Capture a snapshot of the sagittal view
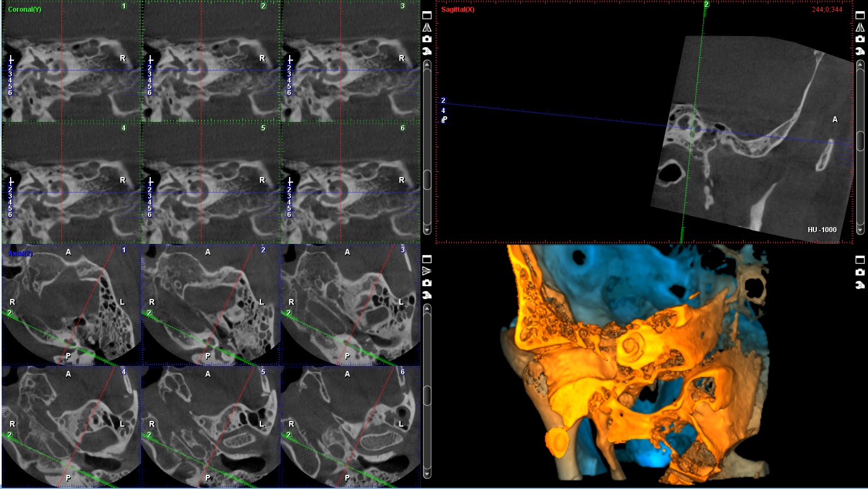868x489 pixels. (860, 39)
